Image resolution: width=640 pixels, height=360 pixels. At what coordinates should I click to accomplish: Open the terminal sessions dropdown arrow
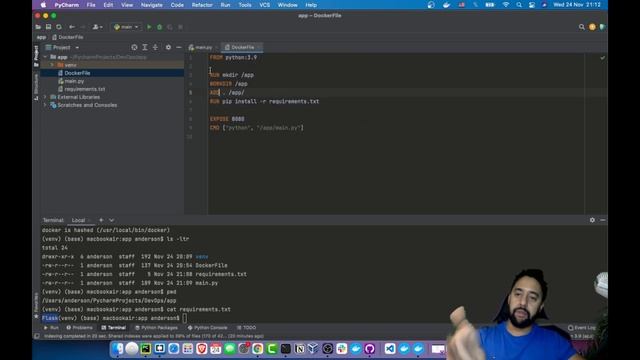pos(111,220)
